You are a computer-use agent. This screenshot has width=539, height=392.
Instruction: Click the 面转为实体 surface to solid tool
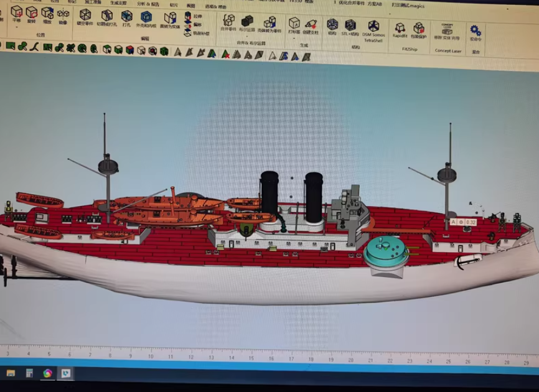[x=170, y=20]
